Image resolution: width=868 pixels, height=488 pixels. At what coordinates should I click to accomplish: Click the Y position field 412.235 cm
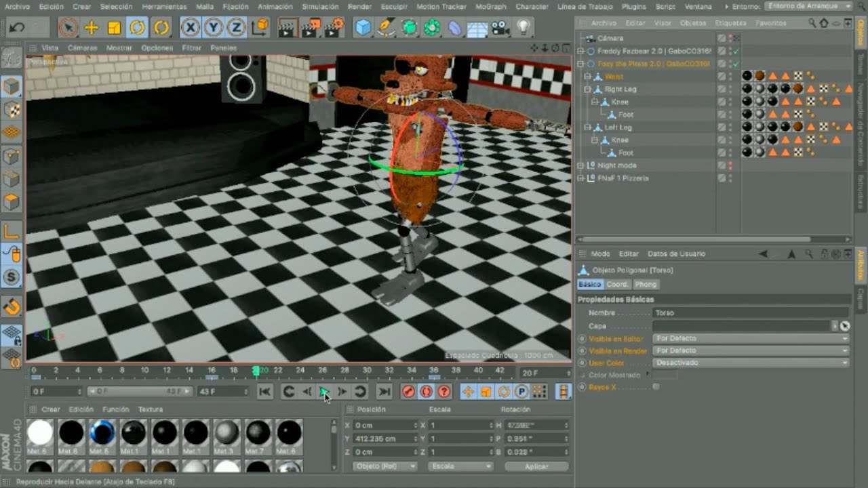pos(385,439)
